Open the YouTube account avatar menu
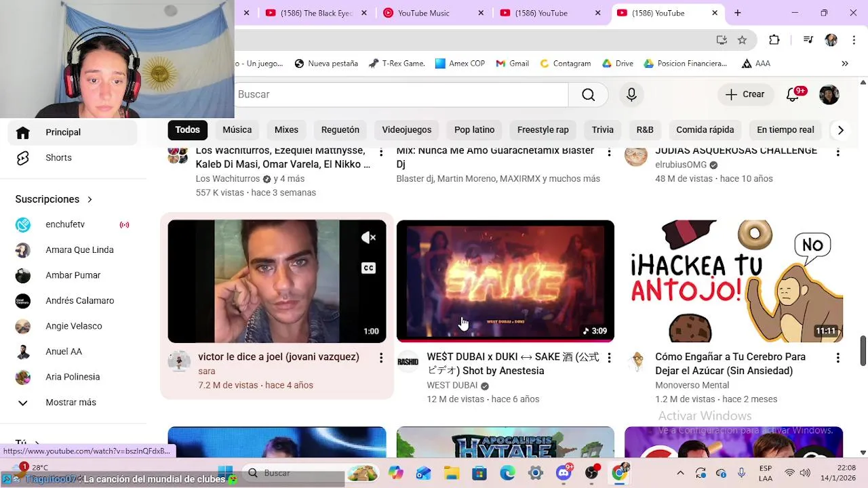The height and width of the screenshot is (488, 868). point(829,95)
